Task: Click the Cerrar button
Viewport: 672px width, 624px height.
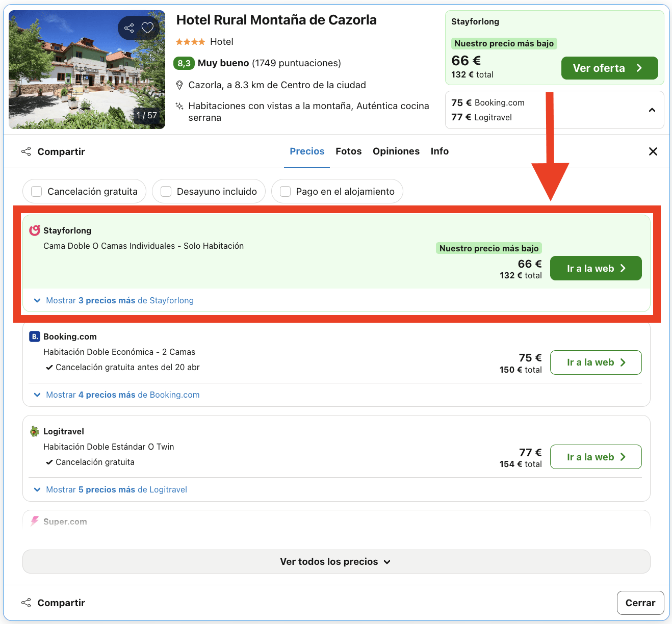Action: click(640, 603)
